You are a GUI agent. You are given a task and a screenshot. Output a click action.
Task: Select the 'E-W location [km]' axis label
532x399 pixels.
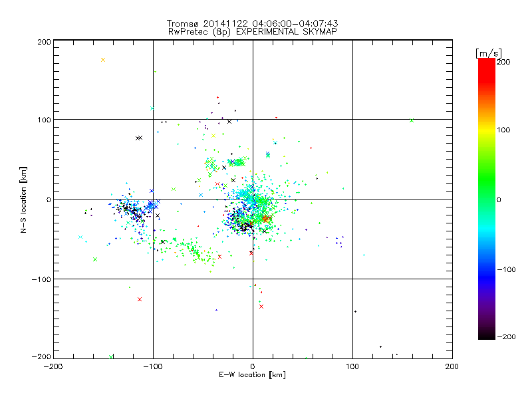click(x=252, y=375)
